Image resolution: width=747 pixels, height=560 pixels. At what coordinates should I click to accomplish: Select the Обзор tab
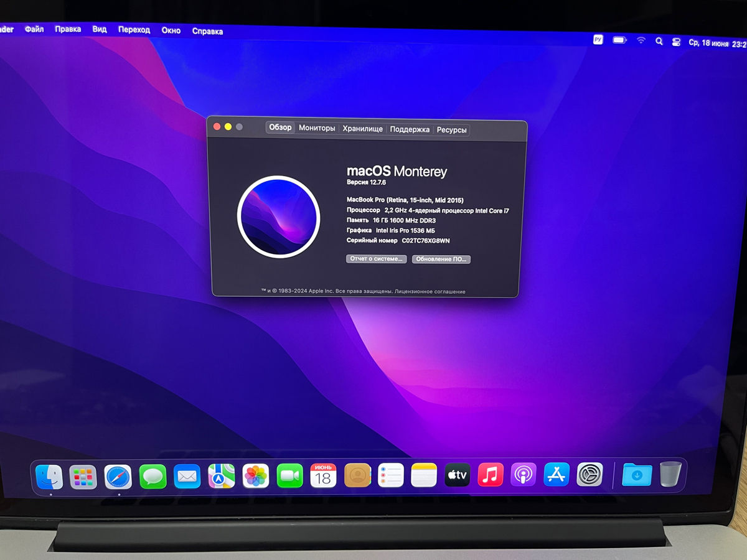(280, 128)
